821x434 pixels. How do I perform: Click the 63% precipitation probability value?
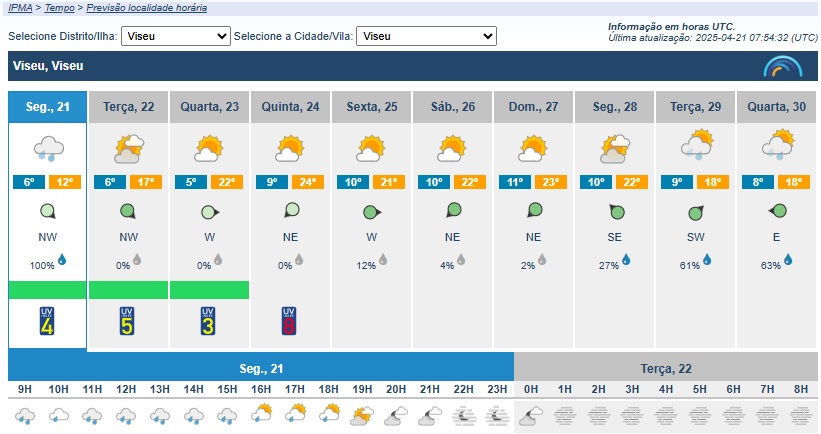(771, 265)
